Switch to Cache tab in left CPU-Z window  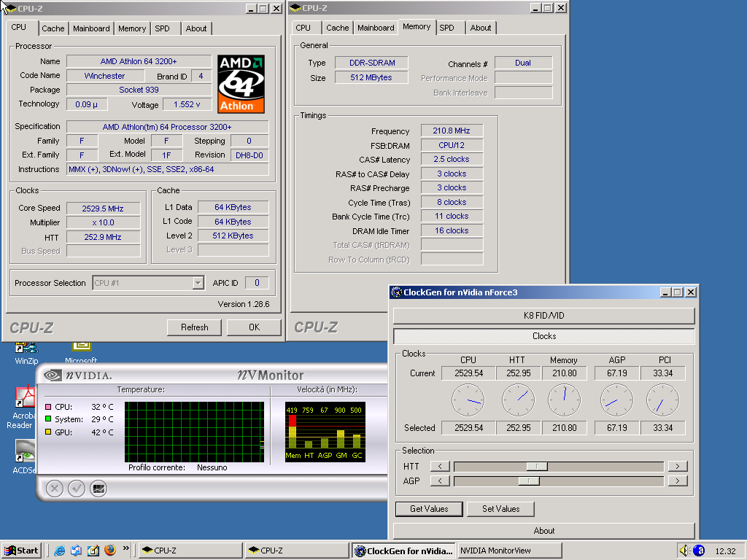(53, 28)
